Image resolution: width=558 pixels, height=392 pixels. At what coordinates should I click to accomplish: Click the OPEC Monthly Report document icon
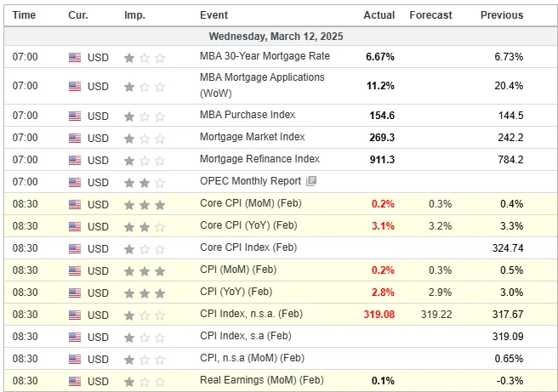311,181
